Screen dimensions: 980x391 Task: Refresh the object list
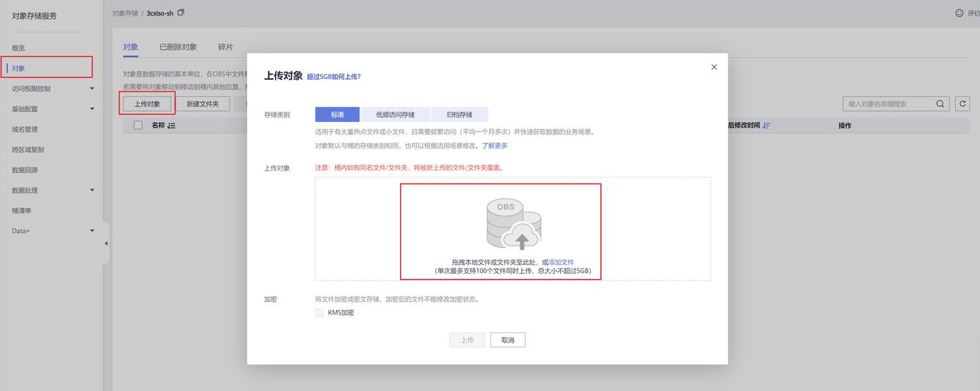[963, 103]
